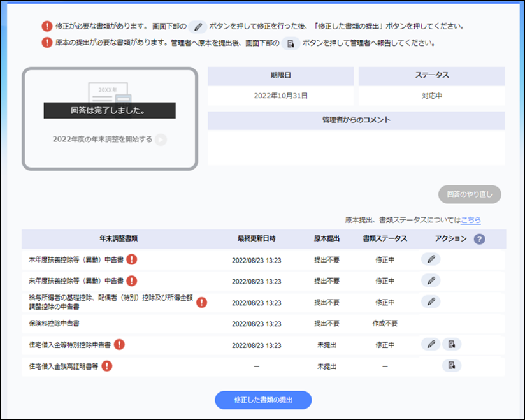Image resolution: width=525 pixels, height=420 pixels.
Task: Click the play arrow beside 年末調整を開始する
Action: [161, 140]
